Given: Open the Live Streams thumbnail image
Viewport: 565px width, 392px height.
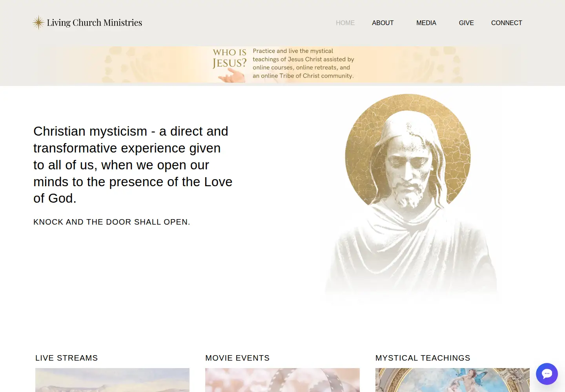Looking at the screenshot, I should [112, 380].
